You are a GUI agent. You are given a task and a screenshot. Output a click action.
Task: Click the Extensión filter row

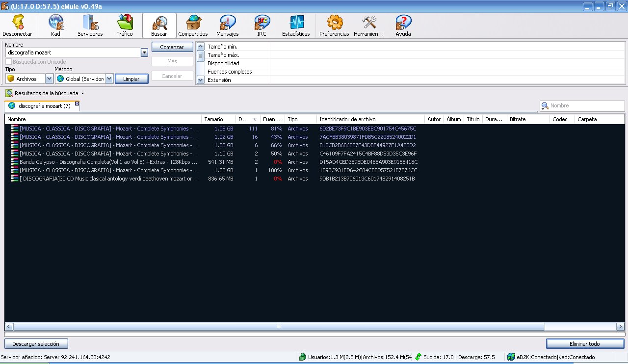tap(415, 79)
